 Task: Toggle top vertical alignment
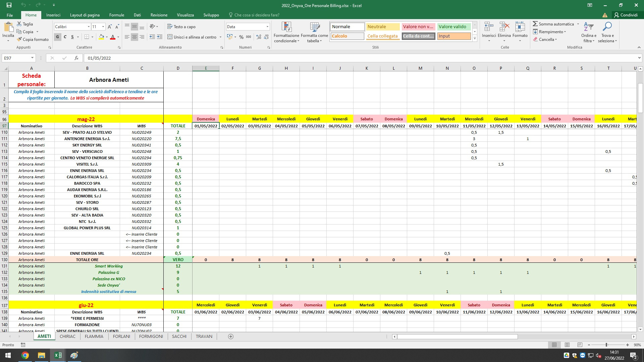[127, 26]
